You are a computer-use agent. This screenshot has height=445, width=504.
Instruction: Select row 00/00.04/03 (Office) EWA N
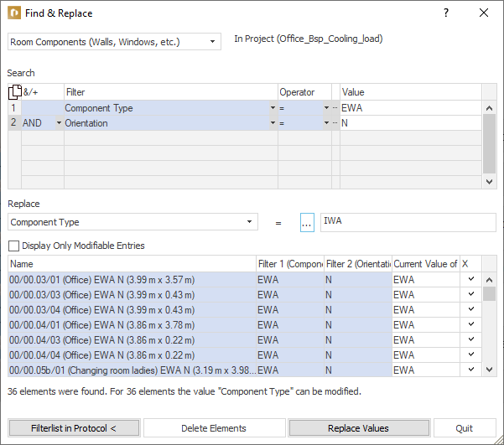pyautogui.click(x=132, y=340)
